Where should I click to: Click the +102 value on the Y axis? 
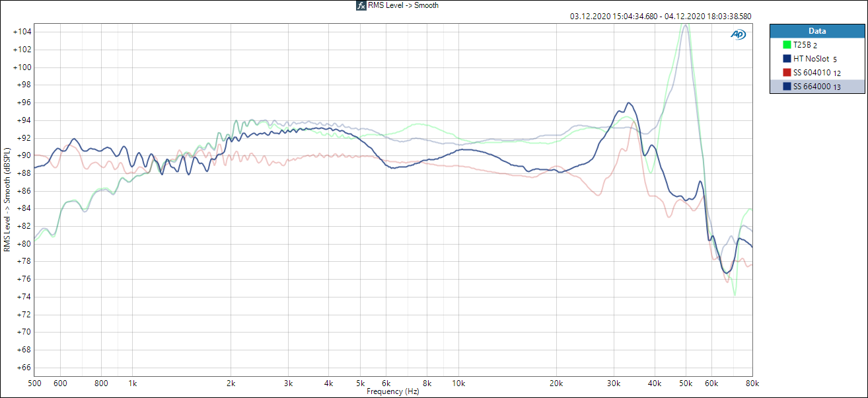click(x=21, y=50)
